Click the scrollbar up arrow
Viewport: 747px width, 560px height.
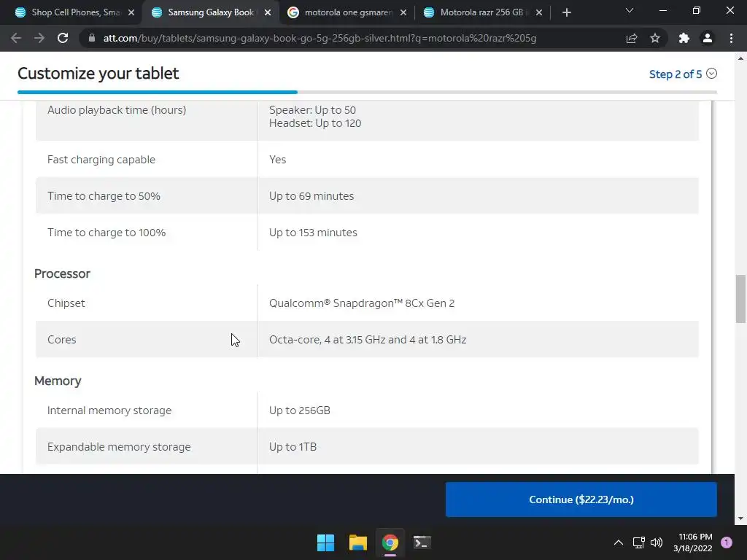click(740, 58)
